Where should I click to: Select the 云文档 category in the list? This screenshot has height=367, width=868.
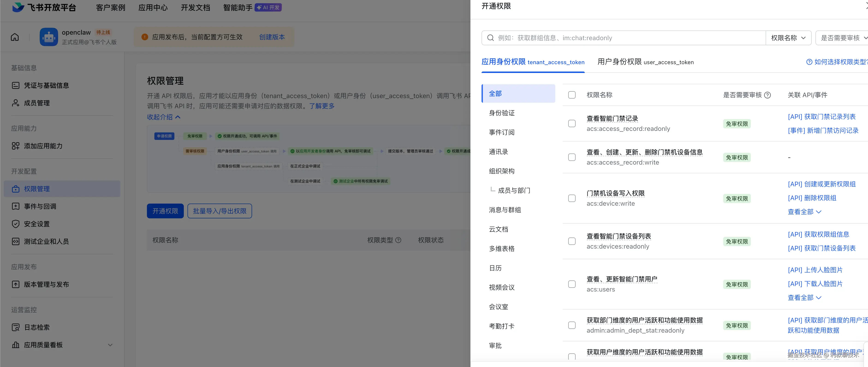click(x=498, y=229)
